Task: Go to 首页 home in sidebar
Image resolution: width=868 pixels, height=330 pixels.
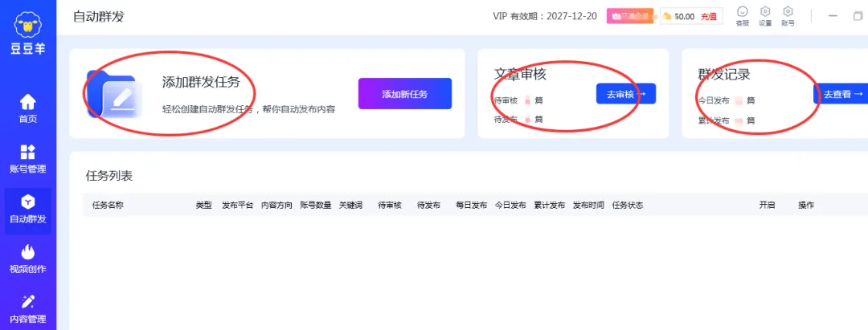Action: coord(28,109)
